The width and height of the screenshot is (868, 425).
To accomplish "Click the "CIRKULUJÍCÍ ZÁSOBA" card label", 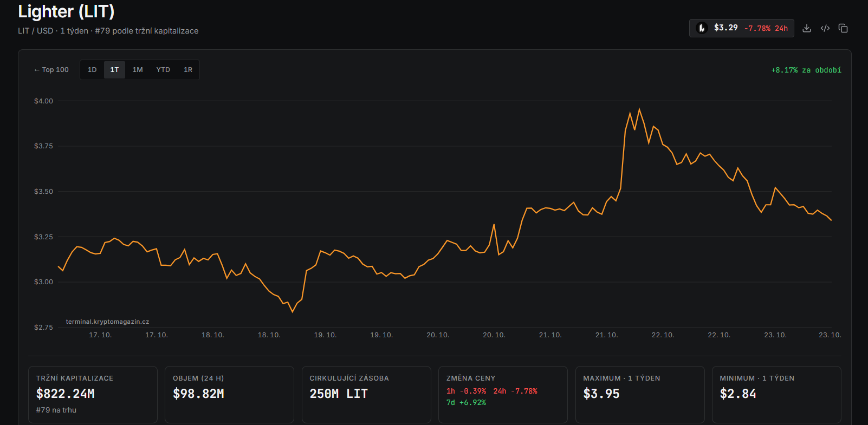I will 349,378.
